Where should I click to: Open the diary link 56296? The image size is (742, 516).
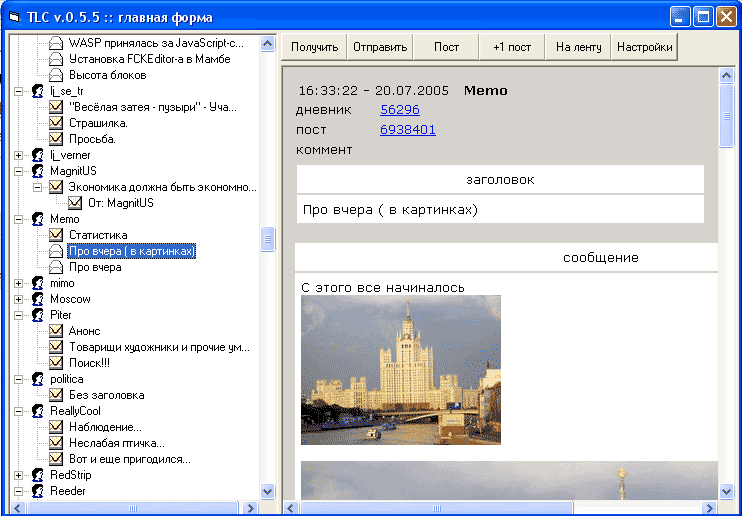click(399, 110)
